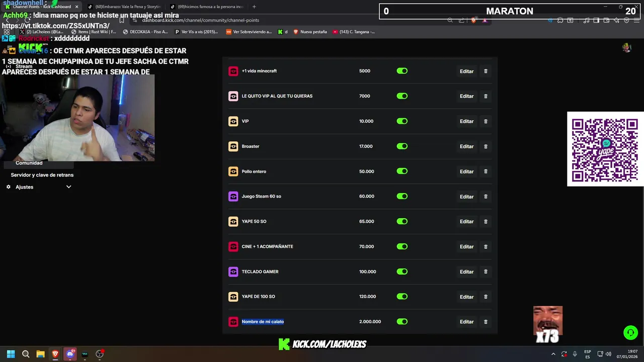The image size is (644, 362).
Task: Click Editar for the VIP reward
Action: pyautogui.click(x=466, y=121)
